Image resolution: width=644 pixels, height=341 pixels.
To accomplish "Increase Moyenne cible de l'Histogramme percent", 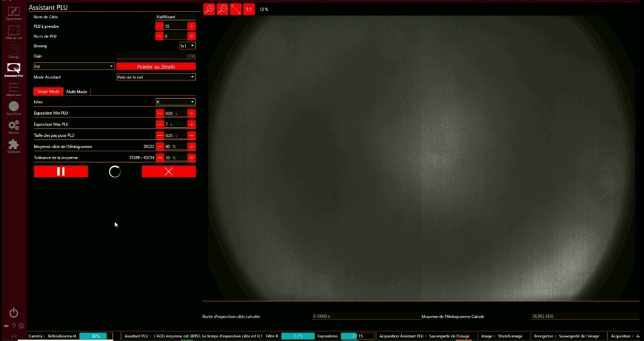I will (x=191, y=146).
